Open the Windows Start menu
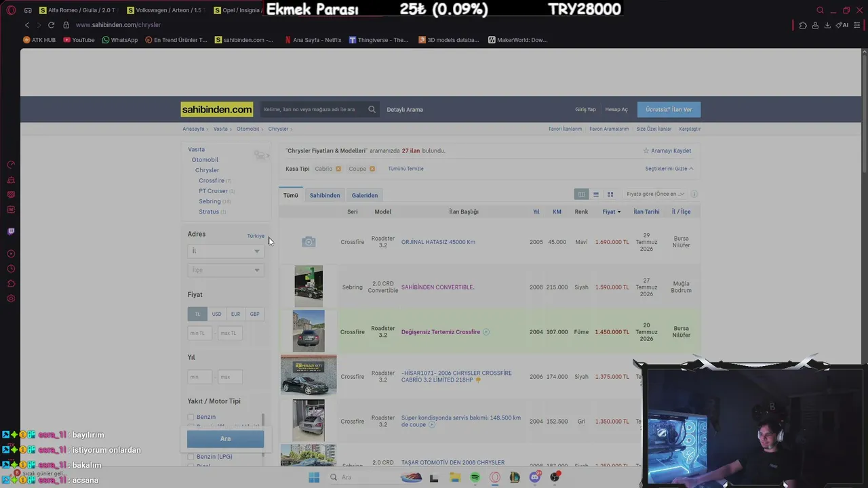Image resolution: width=868 pixels, height=488 pixels. [x=313, y=477]
